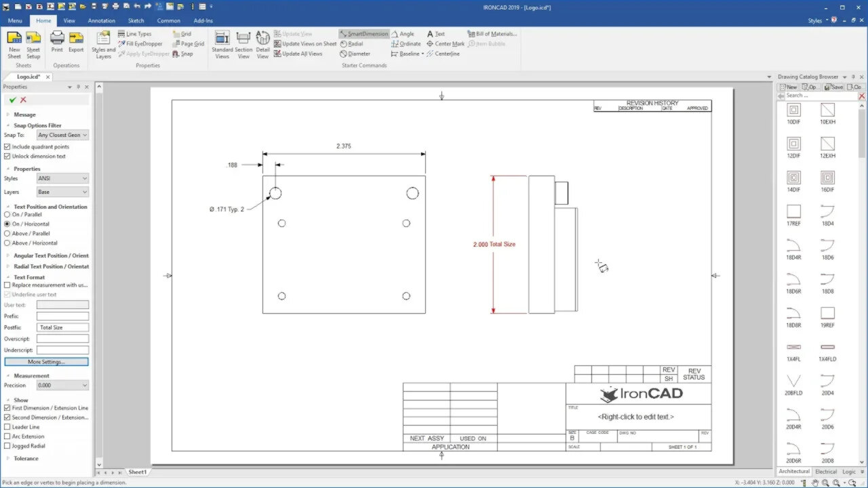Click the More Settings button

click(45, 361)
